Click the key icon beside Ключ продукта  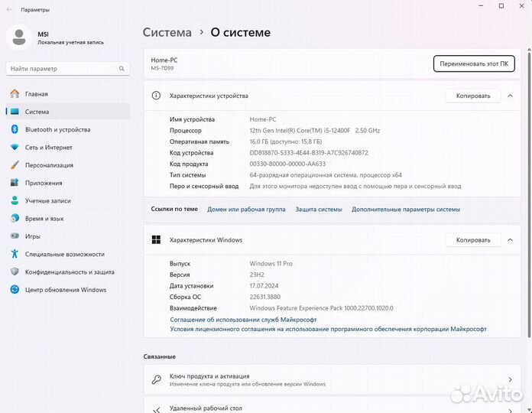point(156,379)
